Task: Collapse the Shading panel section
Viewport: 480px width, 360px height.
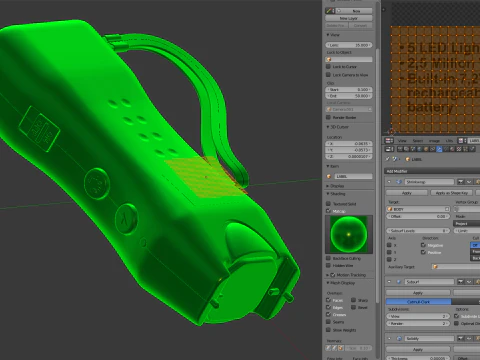Action: coord(328,194)
